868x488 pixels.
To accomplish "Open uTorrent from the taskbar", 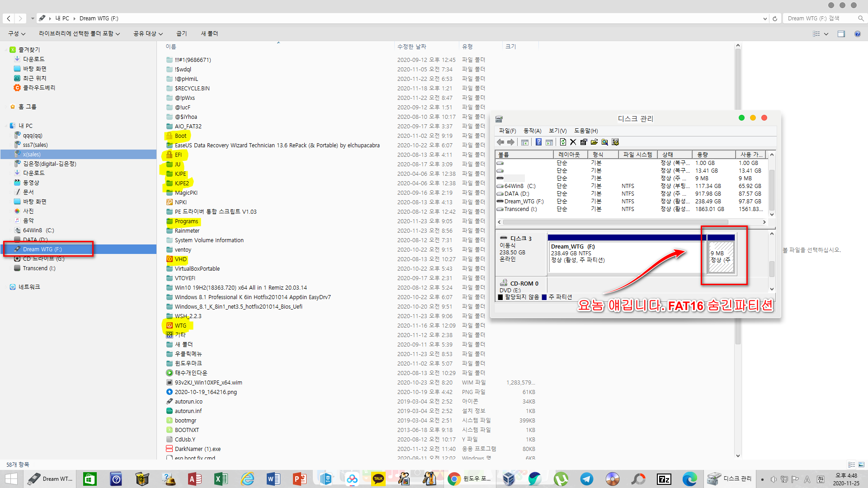I will click(x=561, y=479).
